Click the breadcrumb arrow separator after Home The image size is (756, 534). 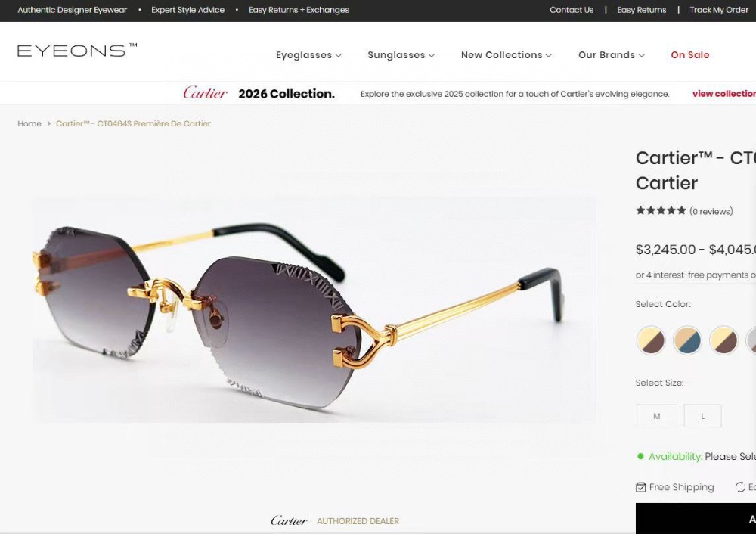(48, 123)
